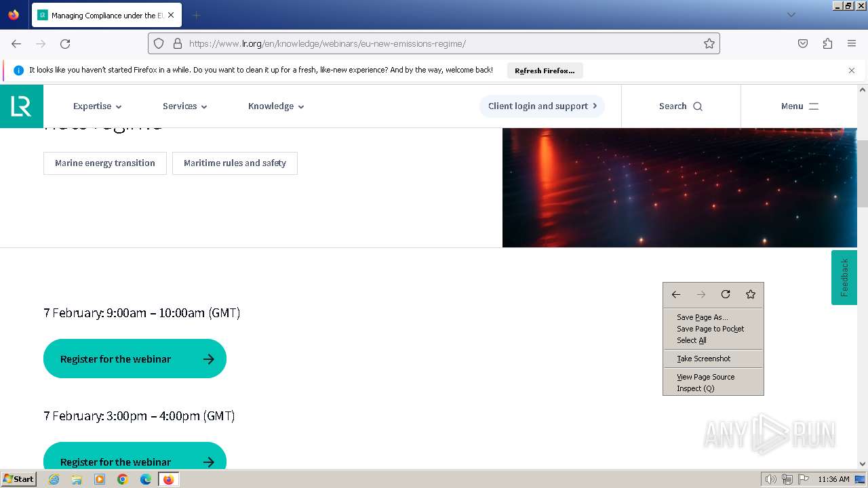This screenshot has height=488, width=868.
Task: Launch Microsoft Edge from the taskbar
Action: (146, 479)
